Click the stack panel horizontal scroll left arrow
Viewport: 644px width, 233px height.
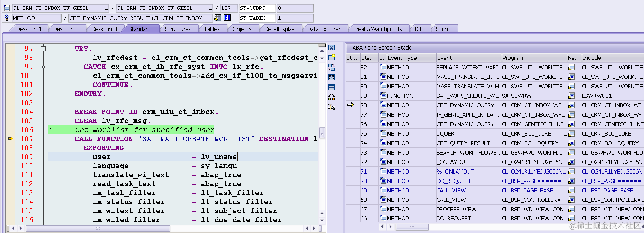383,227
